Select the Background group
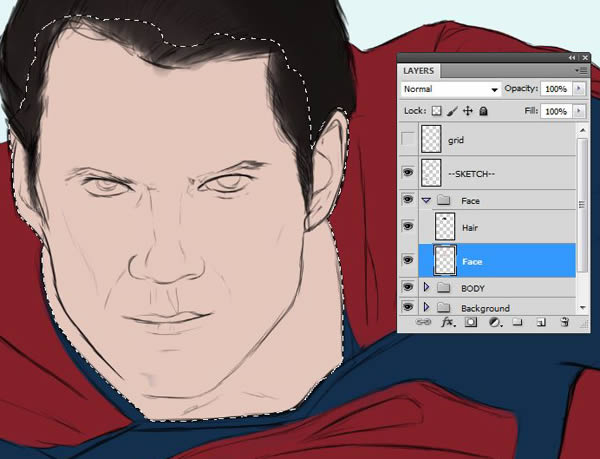Viewport: 600px width, 459px height. (497, 307)
